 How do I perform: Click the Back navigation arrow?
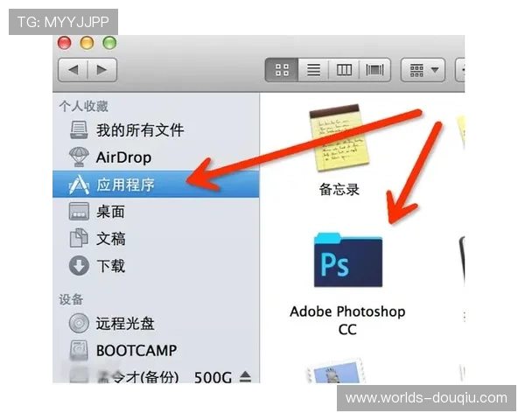pyautogui.click(x=73, y=69)
